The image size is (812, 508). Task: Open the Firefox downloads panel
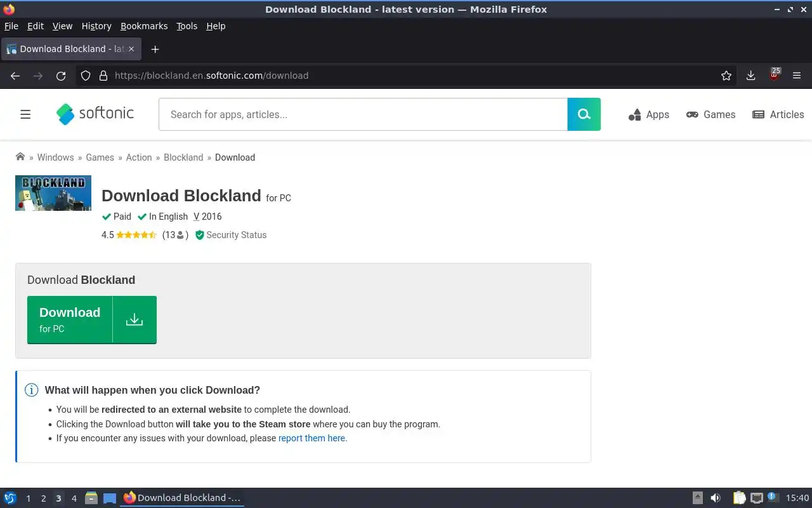pos(750,76)
